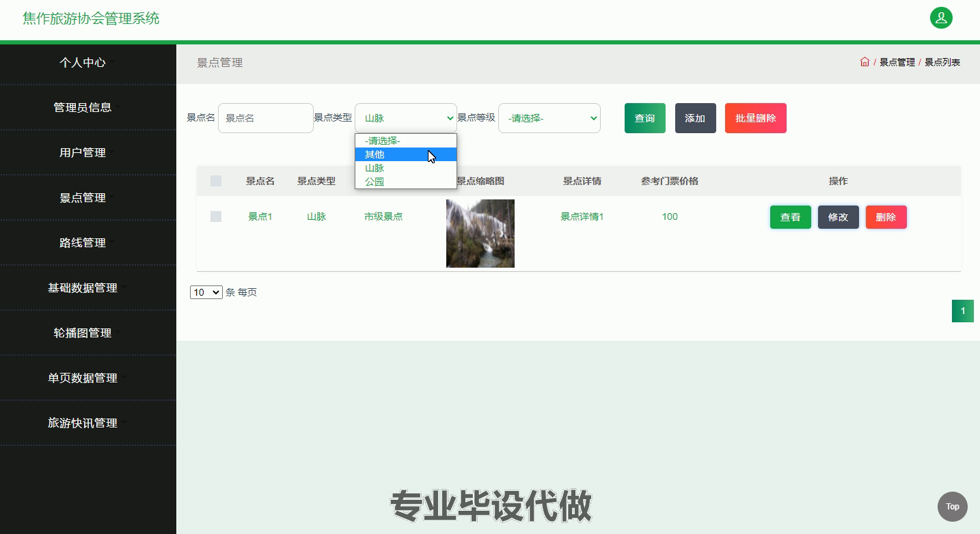Open the waterfall thumbnail of 景点1

pyautogui.click(x=480, y=234)
